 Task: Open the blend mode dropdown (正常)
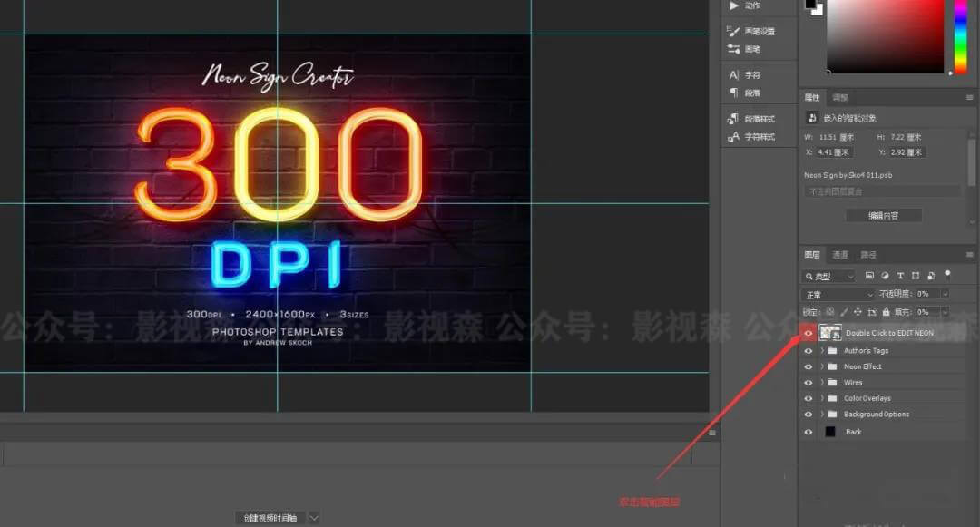pyautogui.click(x=838, y=294)
